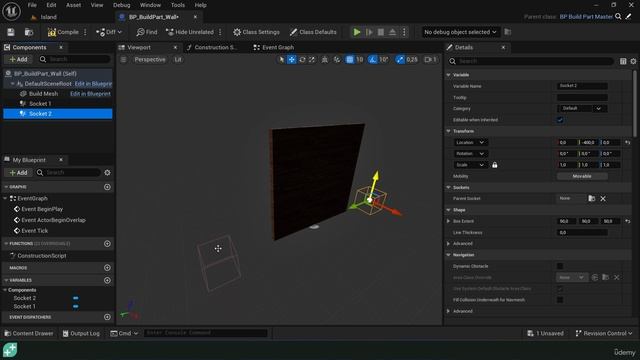Reset Location to default arrow
640x360 pixels.
tap(628, 142)
